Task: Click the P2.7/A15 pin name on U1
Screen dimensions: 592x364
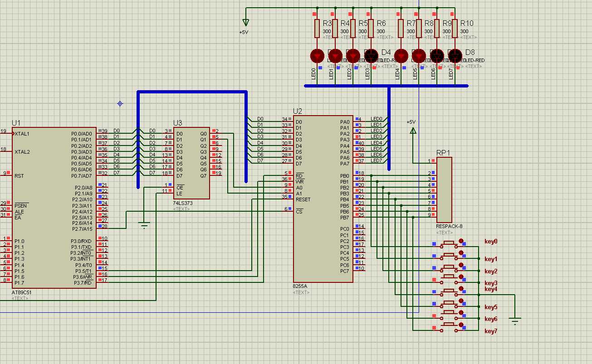Action: 81,229
